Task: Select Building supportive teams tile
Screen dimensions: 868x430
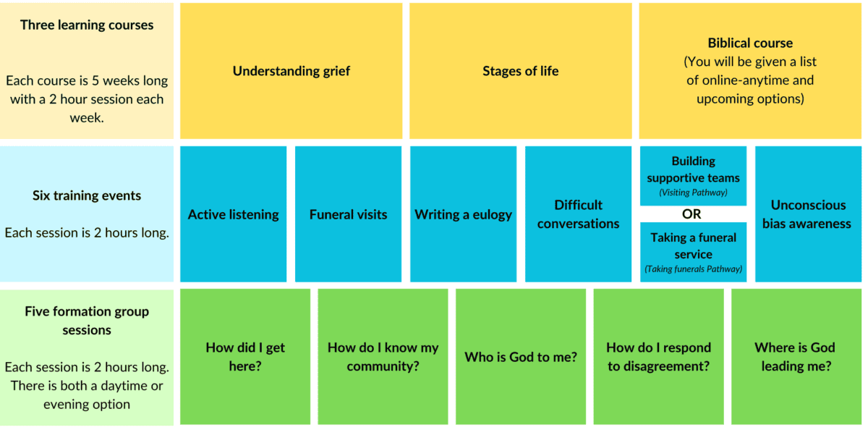Action: 693,176
